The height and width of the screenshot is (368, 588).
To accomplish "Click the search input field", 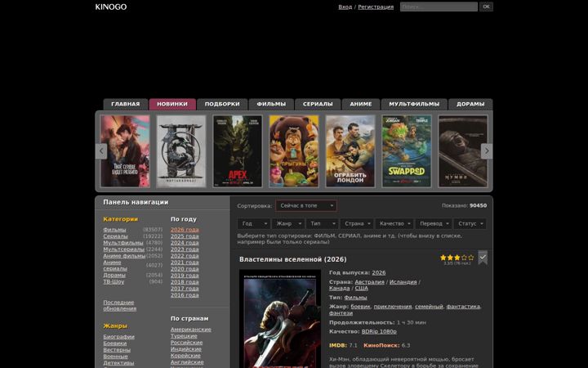I will tap(439, 7).
